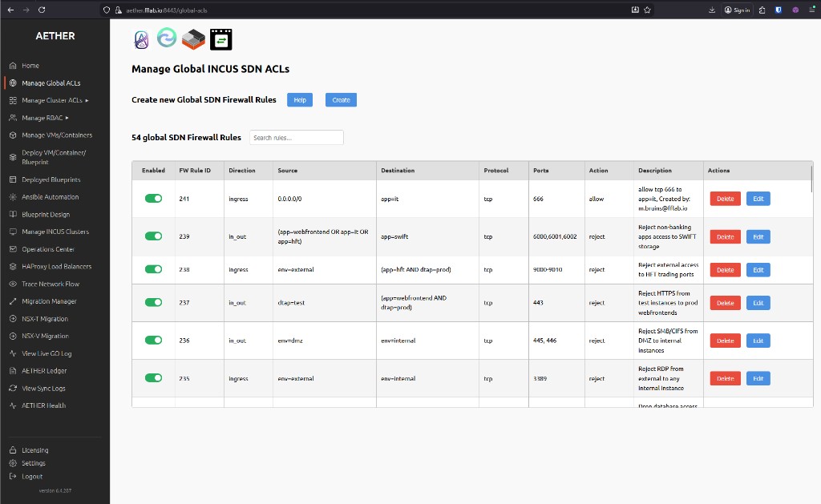Disable the SMB/CIFS rule 236
821x504 pixels.
pyautogui.click(x=153, y=340)
